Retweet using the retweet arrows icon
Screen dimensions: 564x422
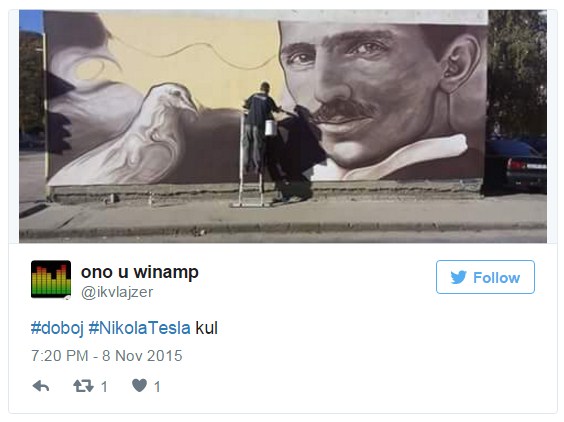coord(83,386)
